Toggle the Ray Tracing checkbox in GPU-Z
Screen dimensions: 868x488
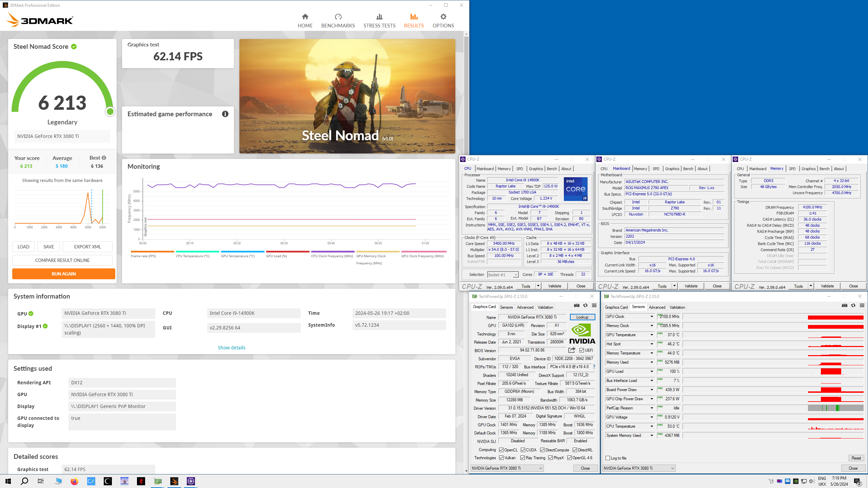point(522,458)
